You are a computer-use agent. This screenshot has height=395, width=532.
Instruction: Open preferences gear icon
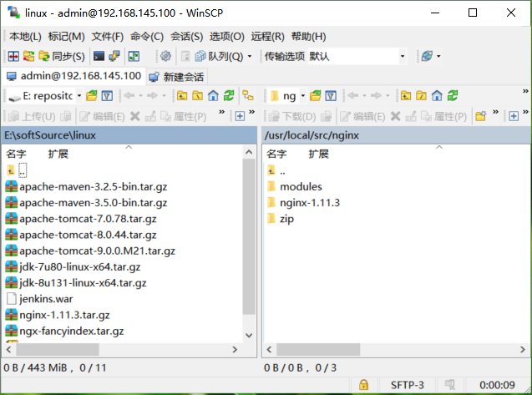165,56
